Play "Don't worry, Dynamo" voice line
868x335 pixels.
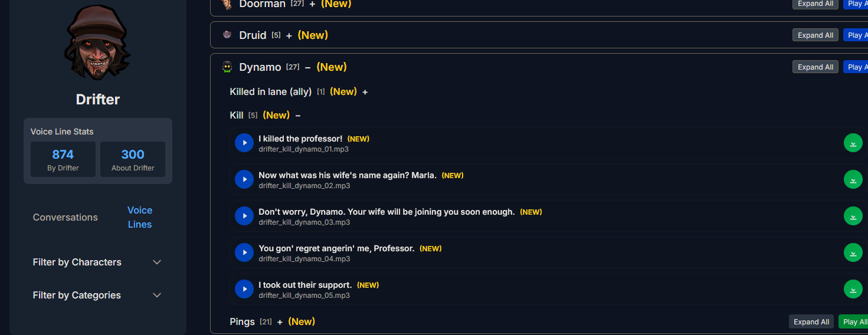244,216
